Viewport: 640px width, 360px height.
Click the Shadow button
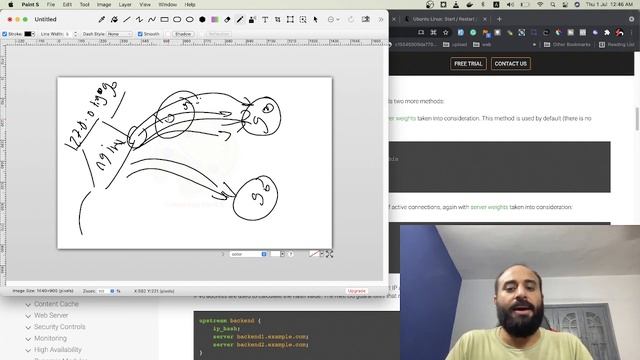coord(183,34)
